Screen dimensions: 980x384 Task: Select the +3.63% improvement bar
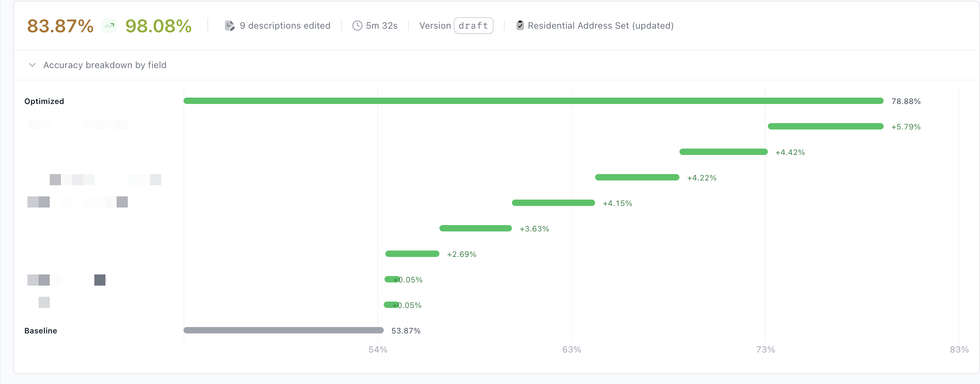pyautogui.click(x=475, y=229)
